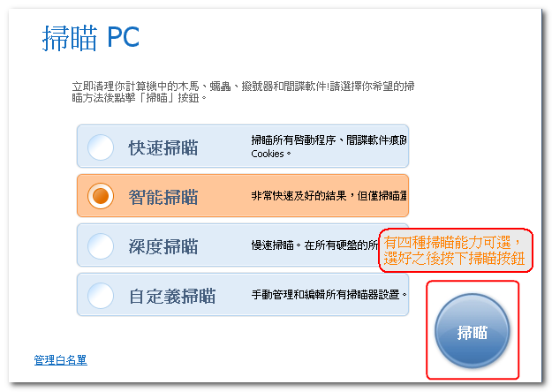Click the round blue 掃瞄 button

pos(473,331)
